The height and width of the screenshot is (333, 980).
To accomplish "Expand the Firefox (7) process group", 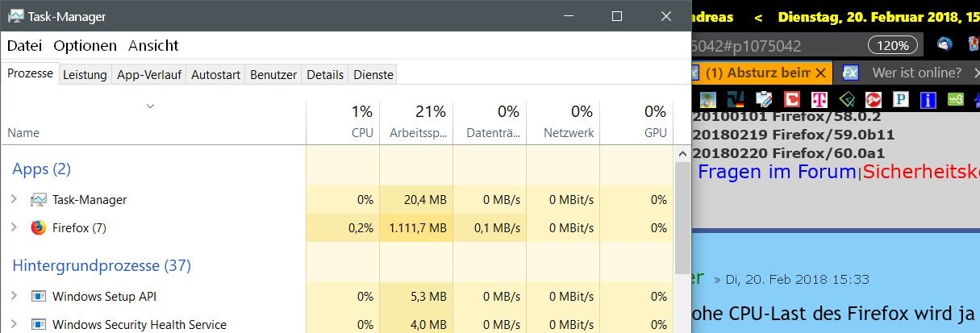I will click(x=14, y=227).
